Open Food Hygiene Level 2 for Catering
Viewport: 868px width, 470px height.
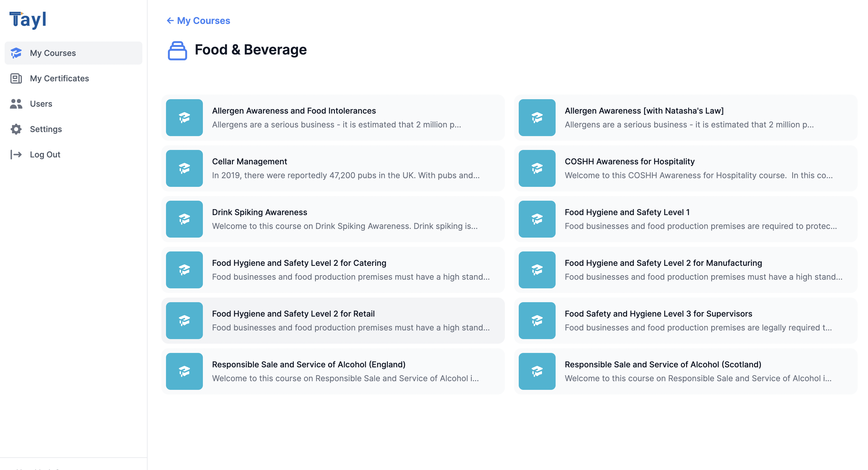pyautogui.click(x=299, y=263)
